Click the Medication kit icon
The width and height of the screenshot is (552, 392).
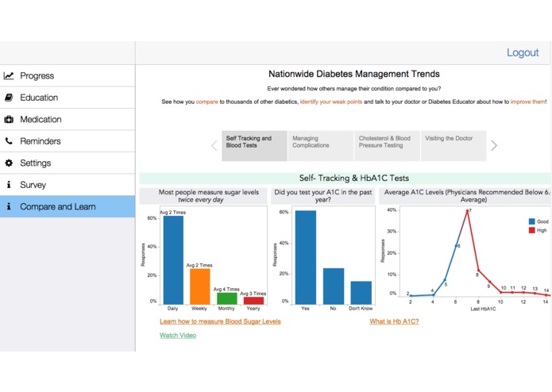point(9,120)
